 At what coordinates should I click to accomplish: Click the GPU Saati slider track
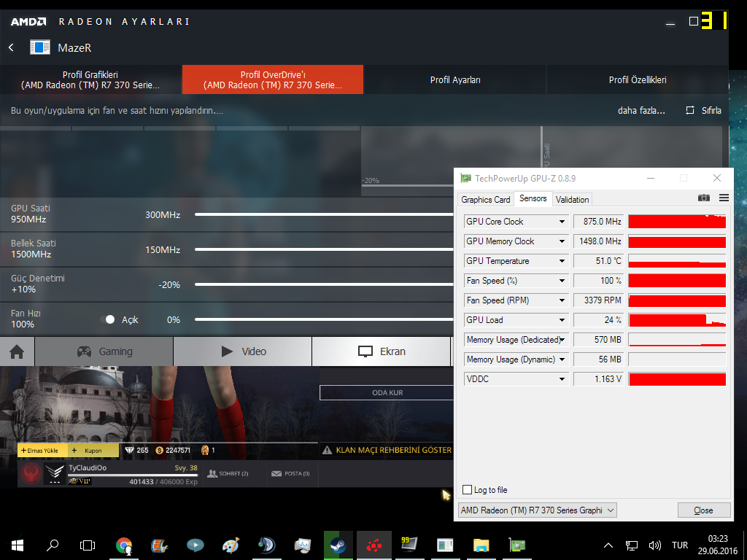tap(324, 215)
